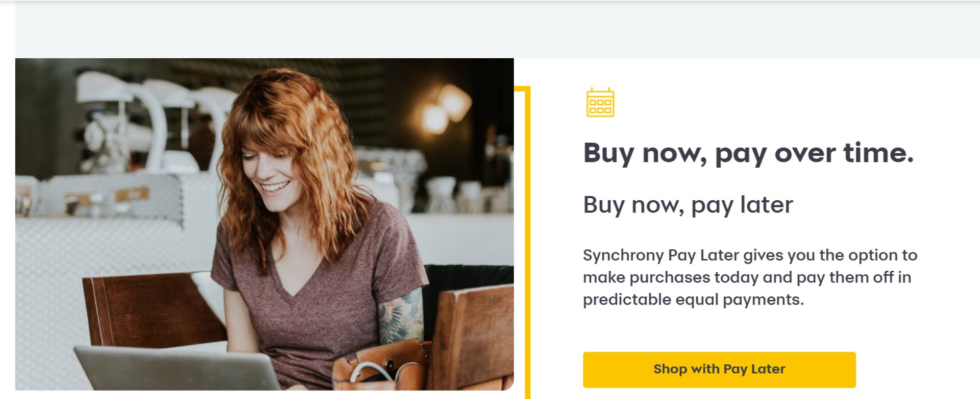Click the glowing wall lamps in photo

click(x=444, y=110)
